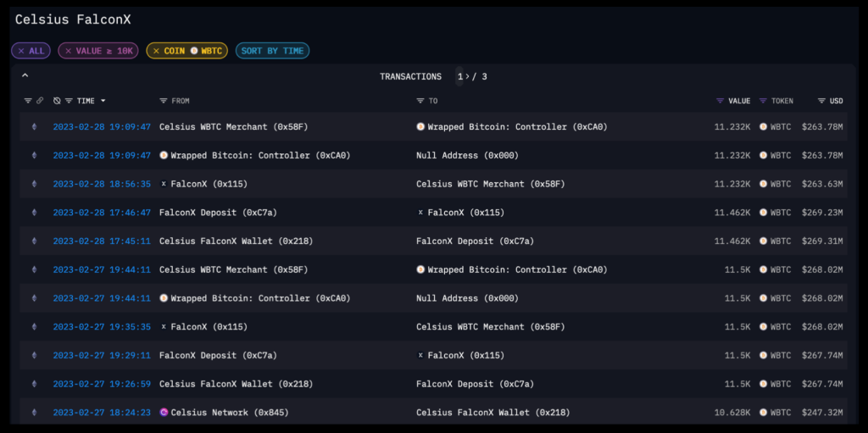Click the $269.31M USD amount

[x=822, y=241]
